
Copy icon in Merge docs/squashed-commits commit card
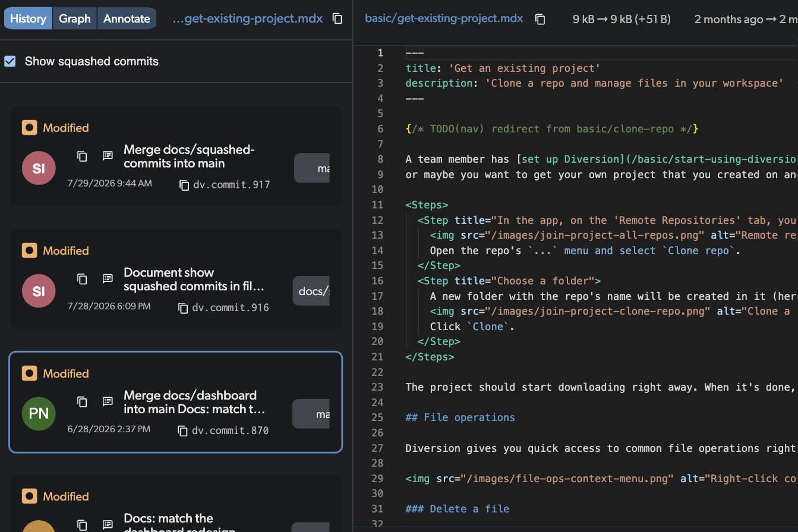click(x=83, y=156)
